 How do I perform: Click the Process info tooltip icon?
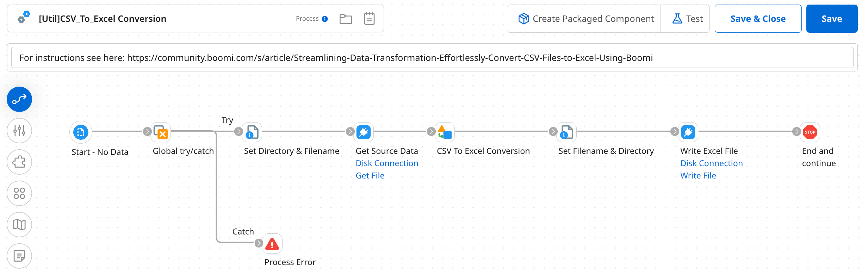point(324,19)
